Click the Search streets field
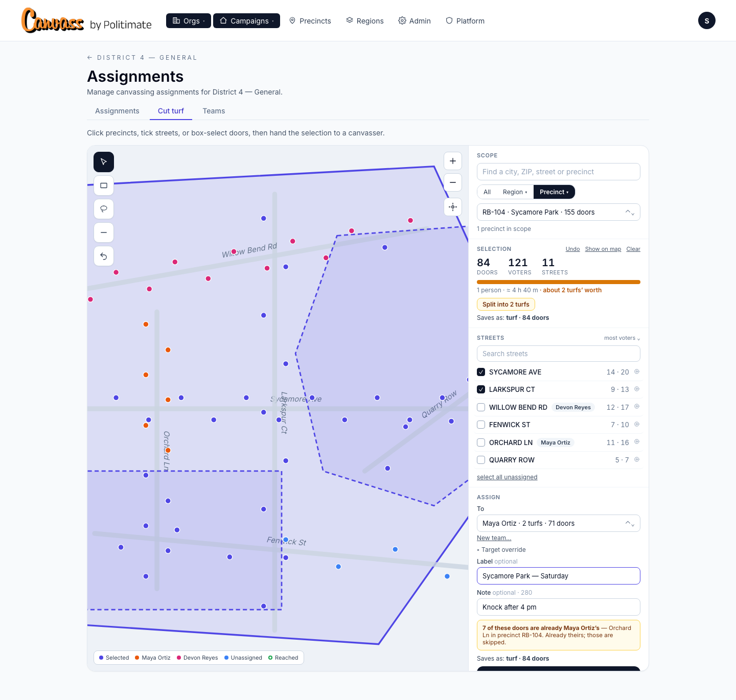The image size is (736, 700). [558, 354]
